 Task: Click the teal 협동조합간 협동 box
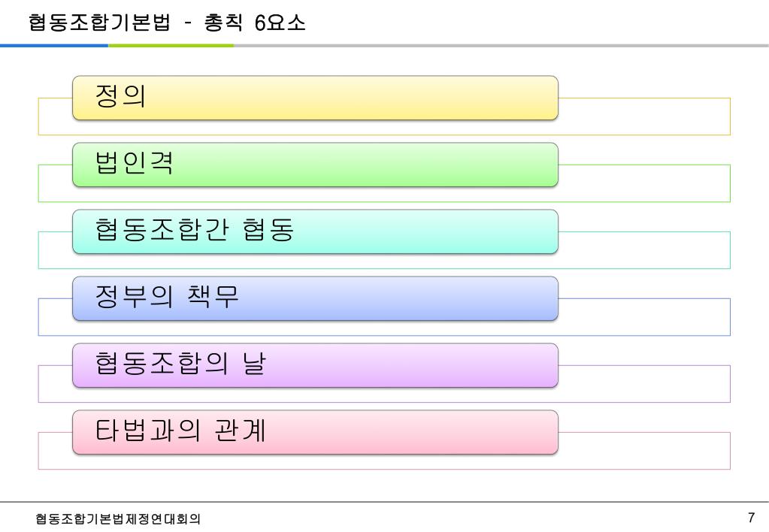(x=315, y=231)
